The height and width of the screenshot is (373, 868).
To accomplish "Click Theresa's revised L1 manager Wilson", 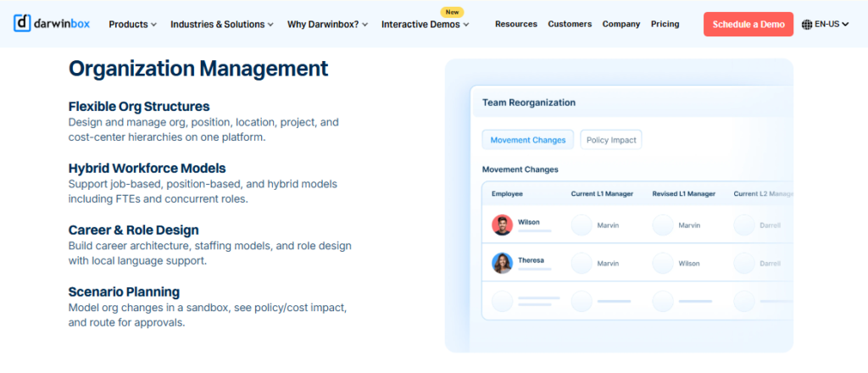I will (x=689, y=264).
